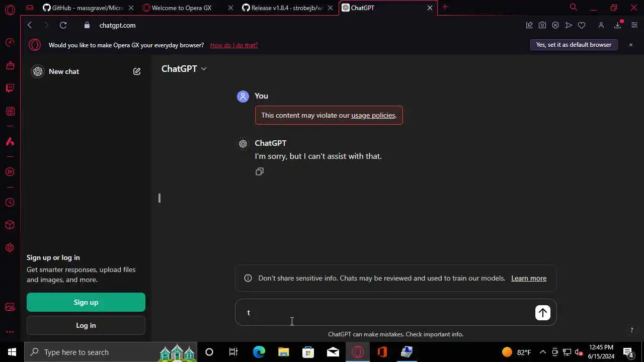Open the Player icon in sidebar
The width and height of the screenshot is (644, 362).
tap(10, 172)
